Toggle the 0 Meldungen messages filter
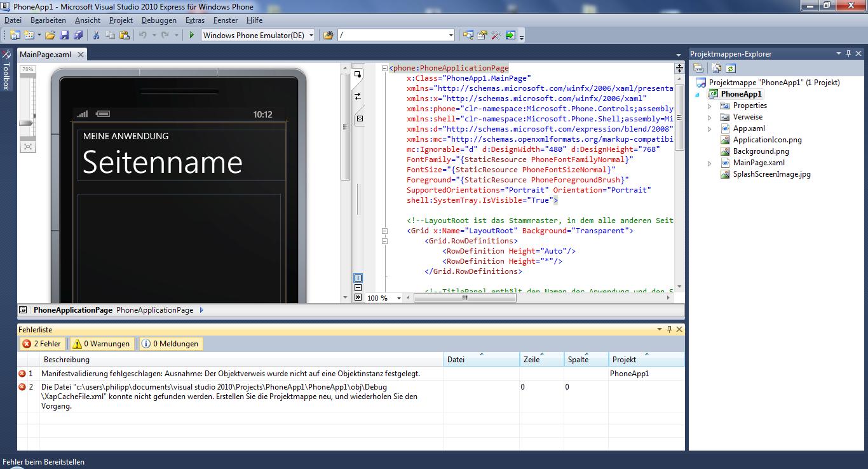Screen dimensions: 868x469 [x=170, y=344]
